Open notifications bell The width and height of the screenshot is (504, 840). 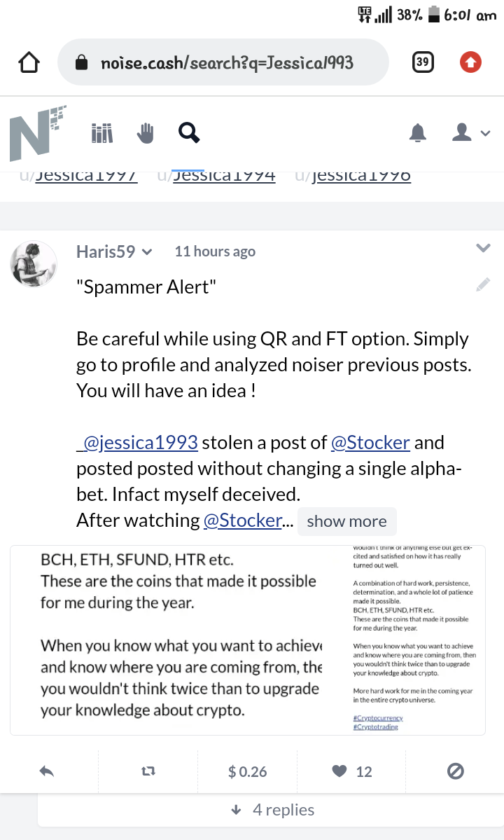click(x=418, y=132)
